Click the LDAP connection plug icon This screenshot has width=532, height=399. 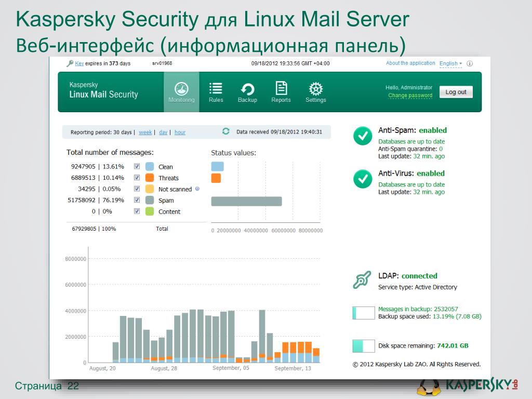tap(362, 280)
